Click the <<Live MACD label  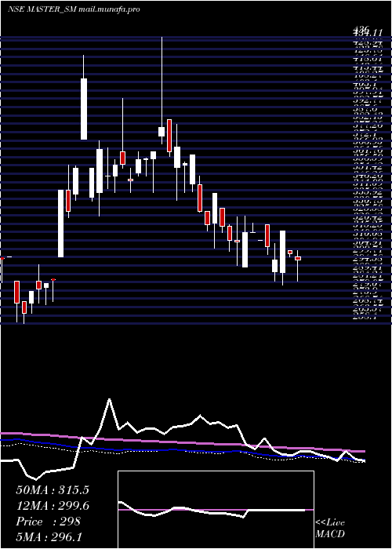[x=330, y=529]
